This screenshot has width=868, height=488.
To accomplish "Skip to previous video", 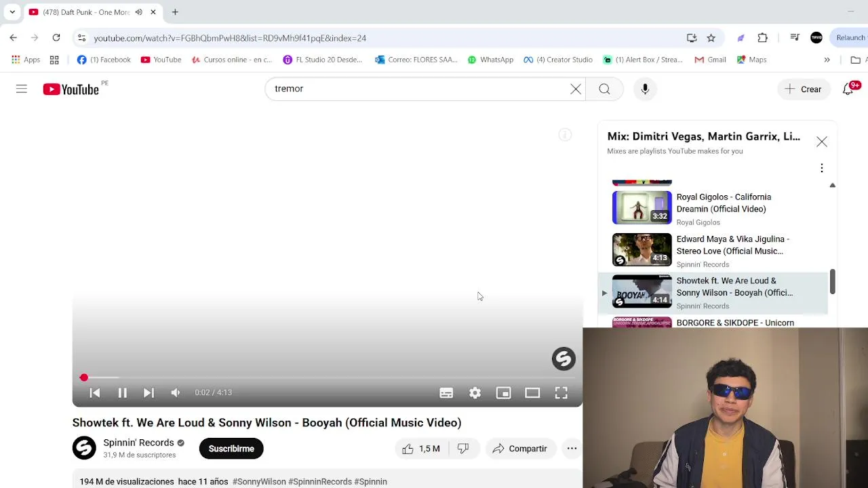I will pyautogui.click(x=95, y=392).
